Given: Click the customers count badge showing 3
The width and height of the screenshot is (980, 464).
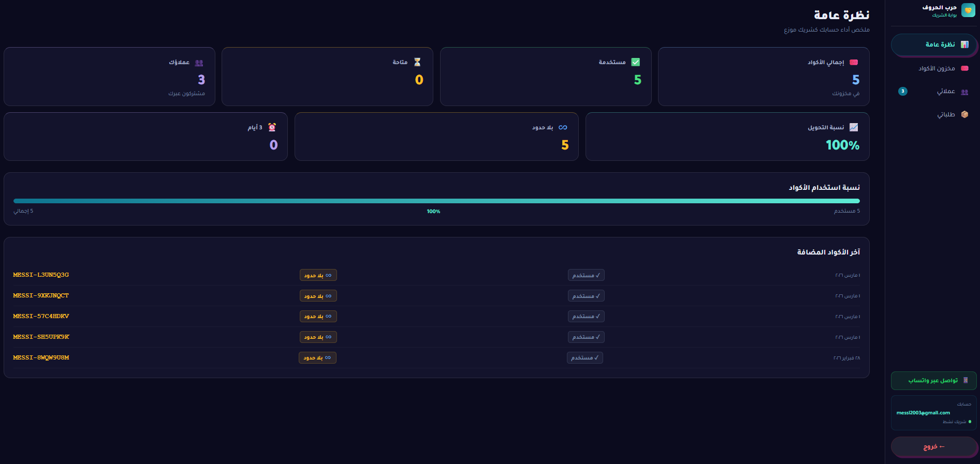Looking at the screenshot, I should pyautogui.click(x=903, y=92).
